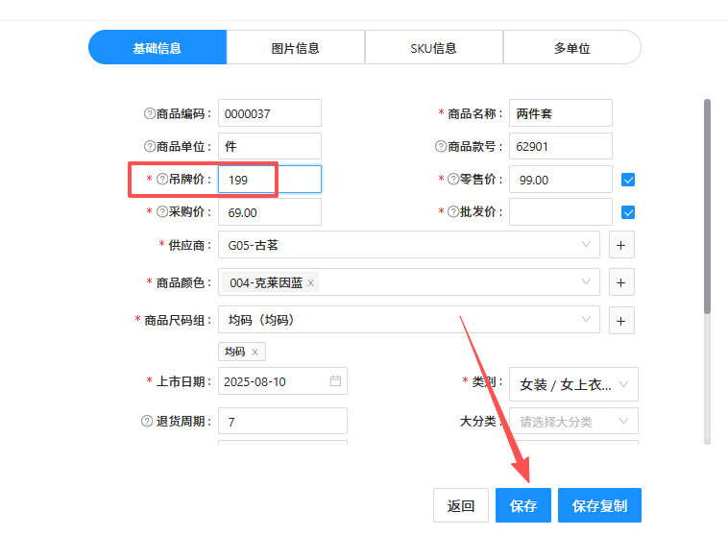Viewport: 728px width, 560px height.
Task: Open the 大分类 dropdown
Action: 573,421
